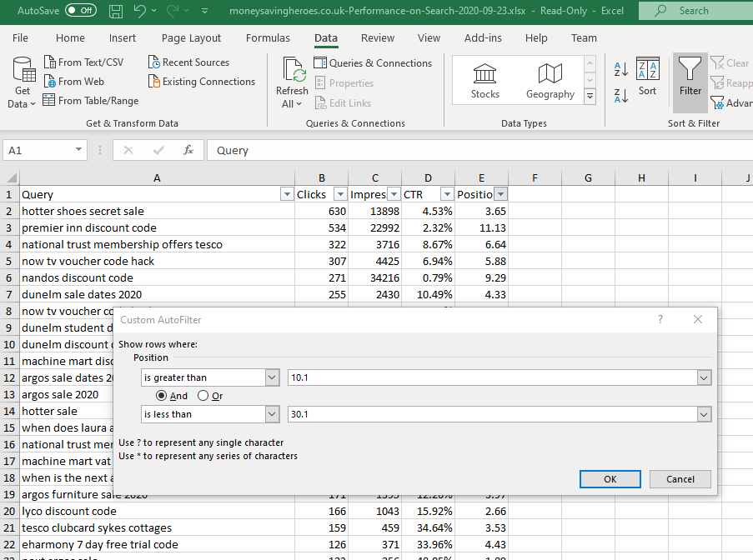Open the Name Box dropdown arrow
This screenshot has width=753, height=560.
[78, 150]
